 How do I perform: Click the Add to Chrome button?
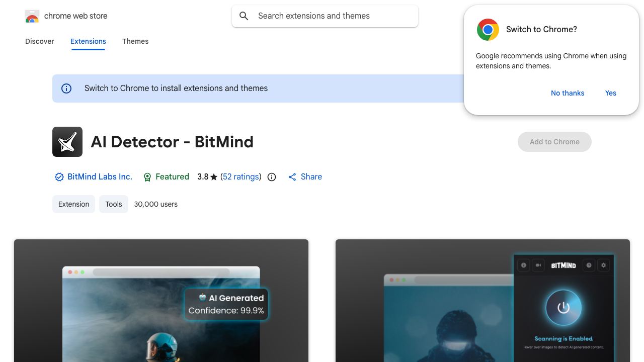(x=554, y=142)
